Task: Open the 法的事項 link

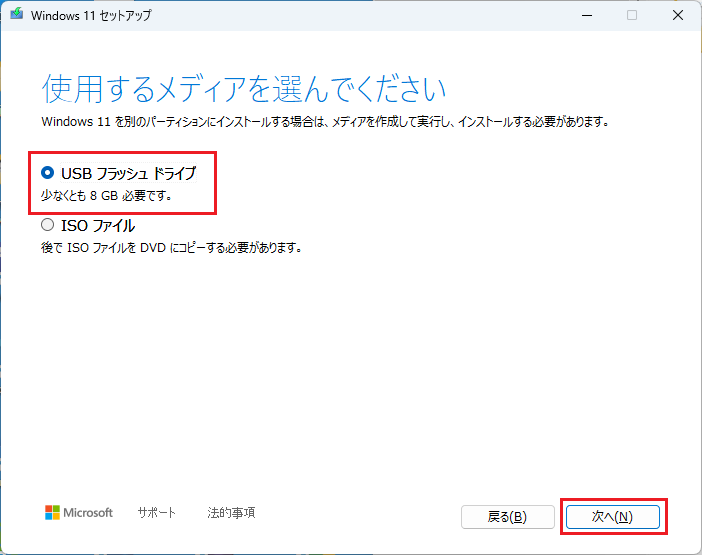Action: [231, 513]
